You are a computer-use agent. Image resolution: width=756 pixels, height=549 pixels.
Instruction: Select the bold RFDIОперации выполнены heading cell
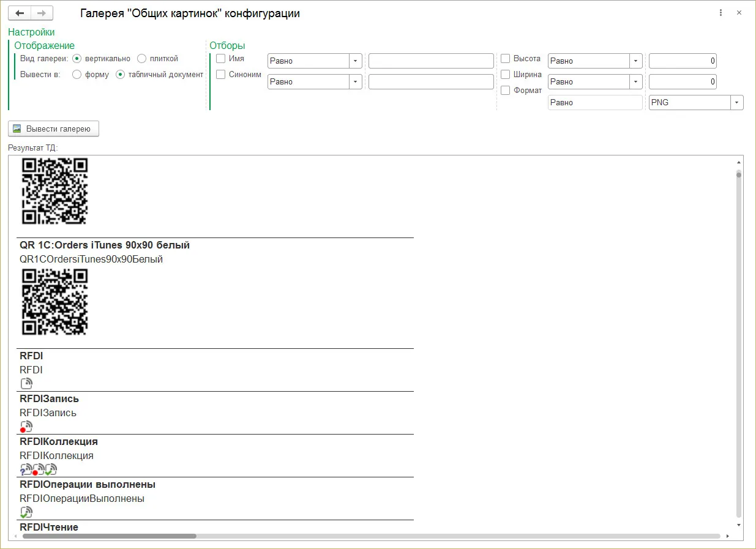click(x=88, y=484)
